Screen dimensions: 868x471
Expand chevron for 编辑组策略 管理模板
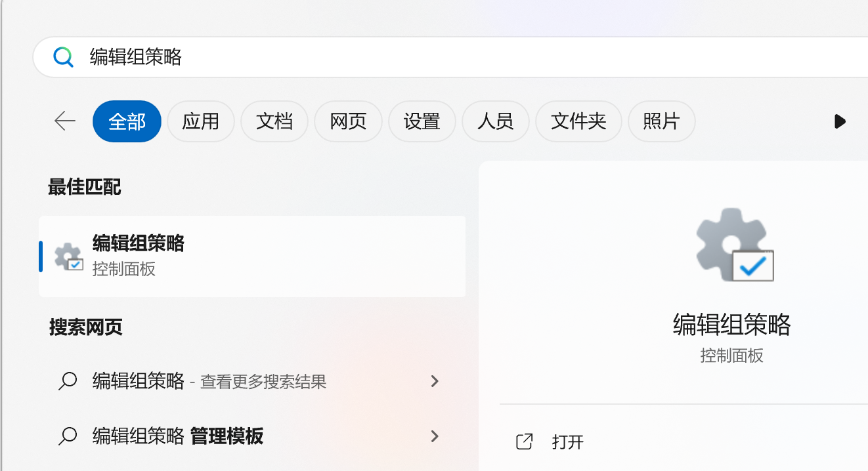coord(434,436)
